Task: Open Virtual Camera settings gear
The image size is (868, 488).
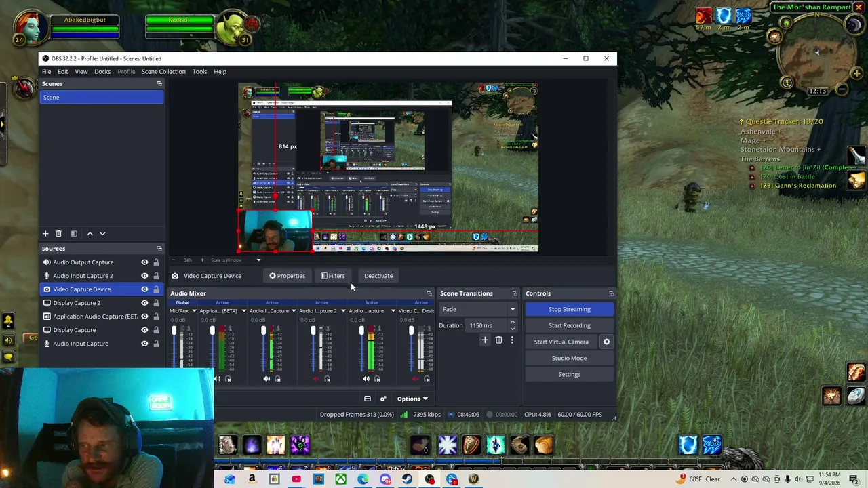Action: [606, 342]
